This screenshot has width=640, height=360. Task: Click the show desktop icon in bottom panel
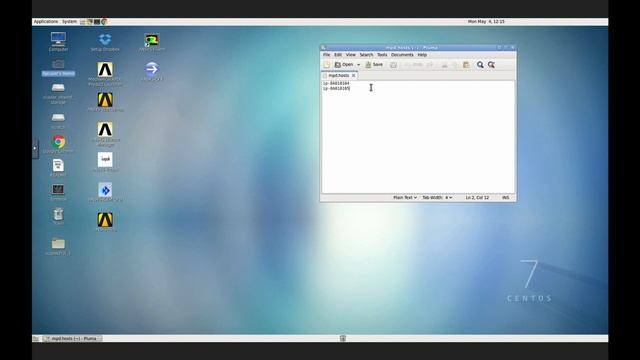tap(36, 339)
